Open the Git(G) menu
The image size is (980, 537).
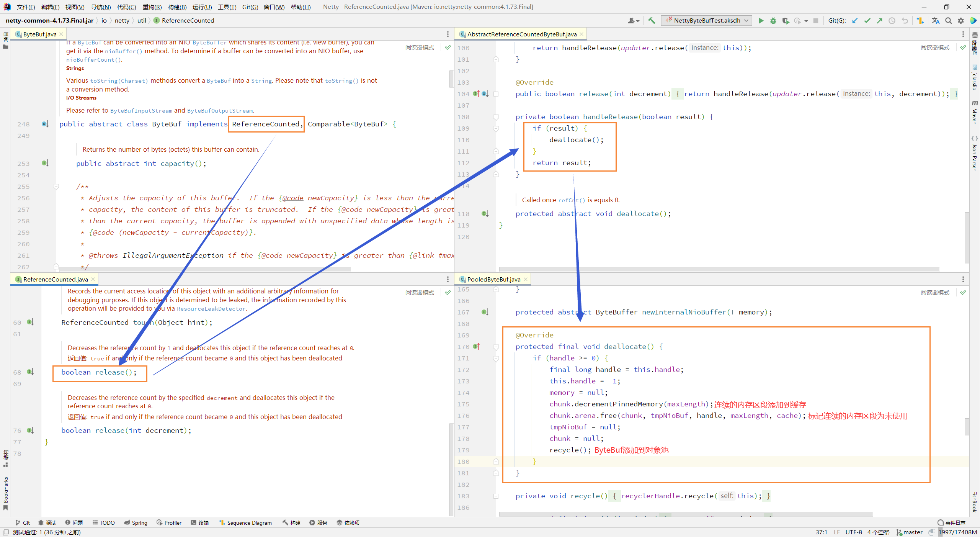click(250, 7)
